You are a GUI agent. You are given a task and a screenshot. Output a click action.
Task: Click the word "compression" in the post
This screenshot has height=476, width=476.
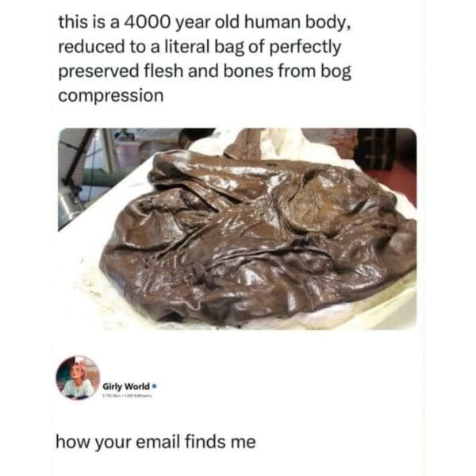click(110, 95)
